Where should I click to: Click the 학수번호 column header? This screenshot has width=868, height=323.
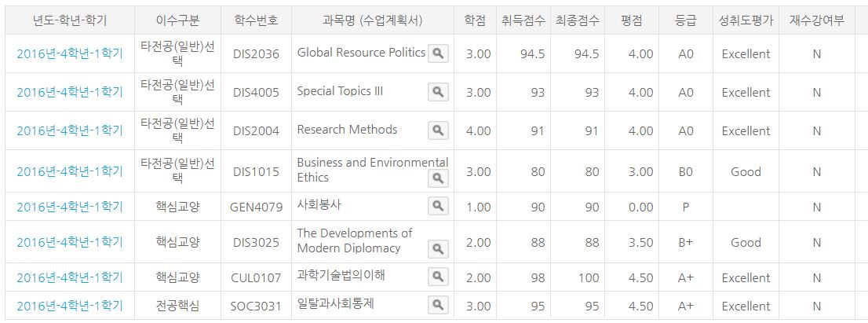pos(257,21)
